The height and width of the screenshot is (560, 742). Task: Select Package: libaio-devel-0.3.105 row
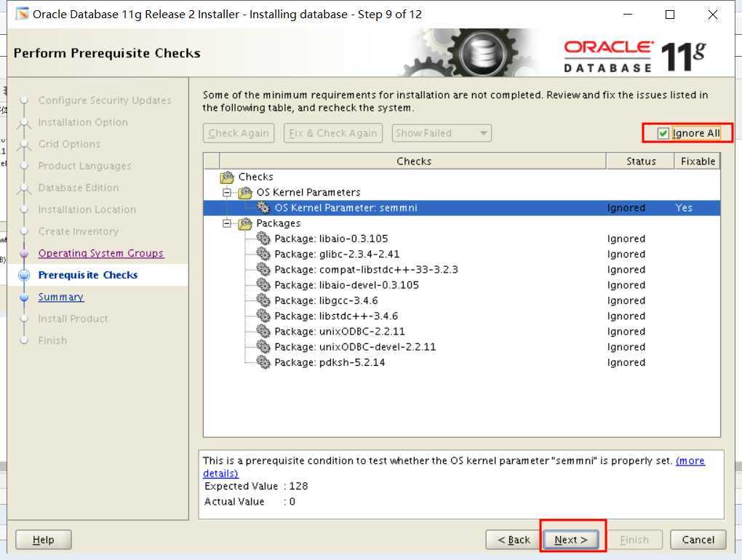(x=462, y=285)
